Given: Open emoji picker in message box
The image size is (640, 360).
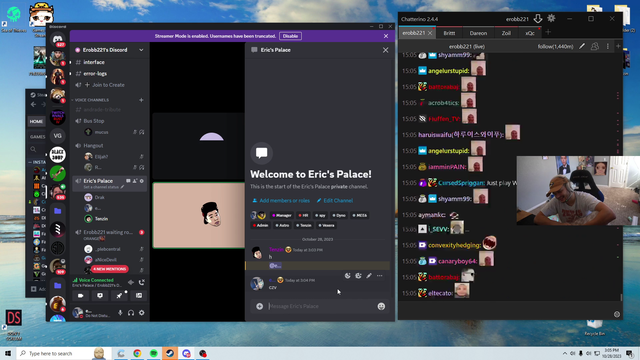Looking at the screenshot, I should (381, 306).
